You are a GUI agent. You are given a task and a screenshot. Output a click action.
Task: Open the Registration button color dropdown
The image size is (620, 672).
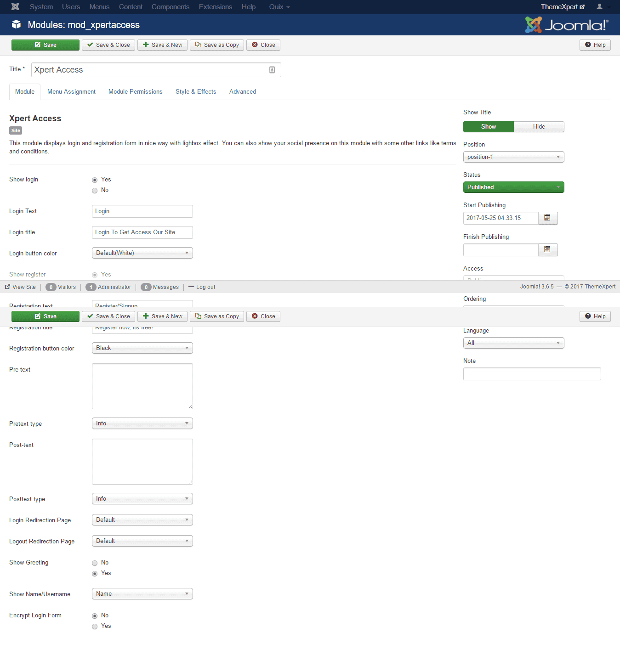tap(142, 348)
